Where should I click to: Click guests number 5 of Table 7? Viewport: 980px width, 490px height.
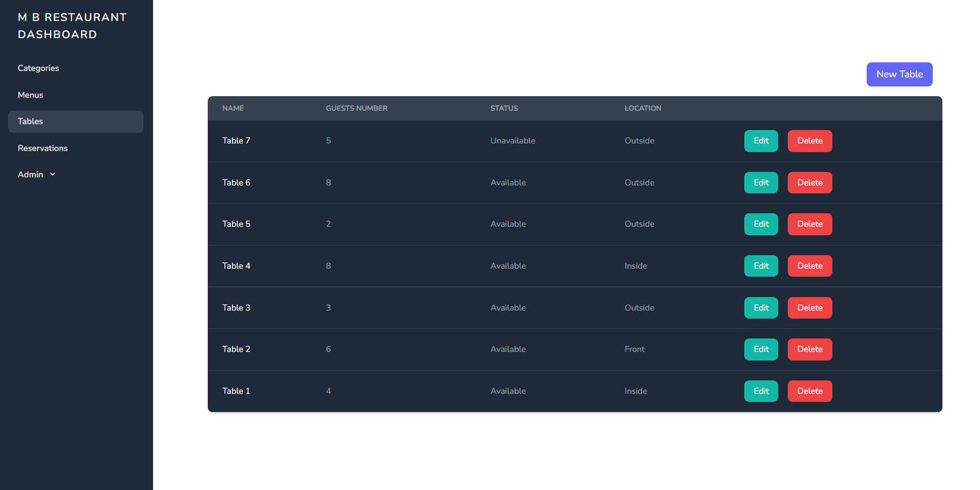tap(329, 141)
